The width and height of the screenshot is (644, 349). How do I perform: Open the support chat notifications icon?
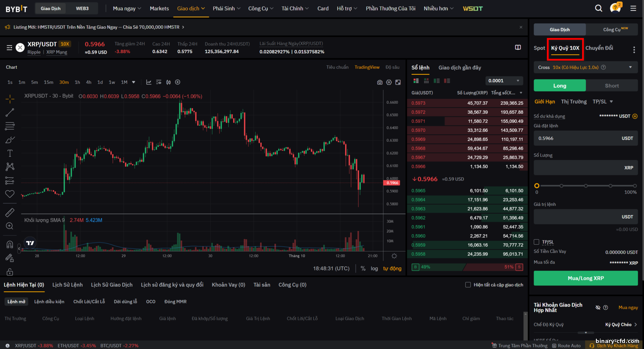(615, 8)
